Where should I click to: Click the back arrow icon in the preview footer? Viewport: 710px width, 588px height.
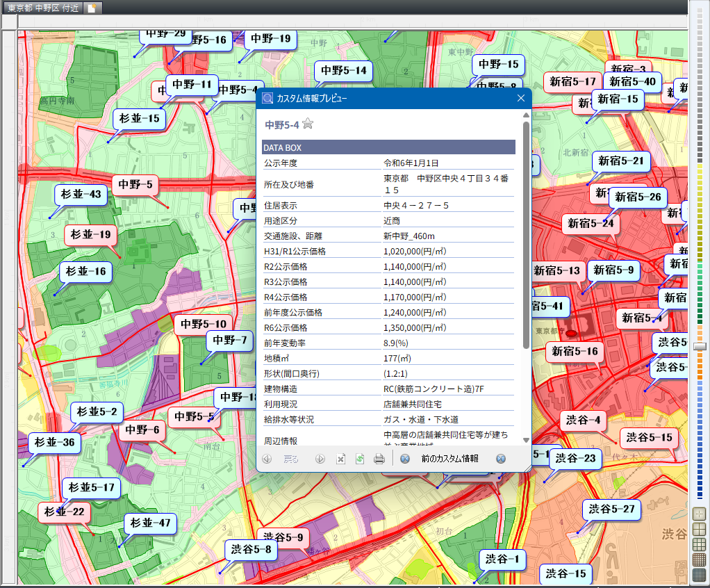point(267,459)
